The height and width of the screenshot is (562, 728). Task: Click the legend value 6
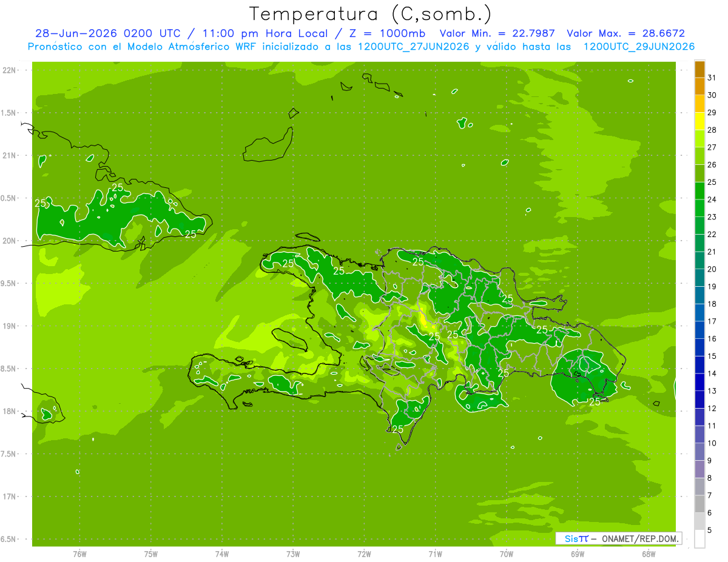(710, 513)
